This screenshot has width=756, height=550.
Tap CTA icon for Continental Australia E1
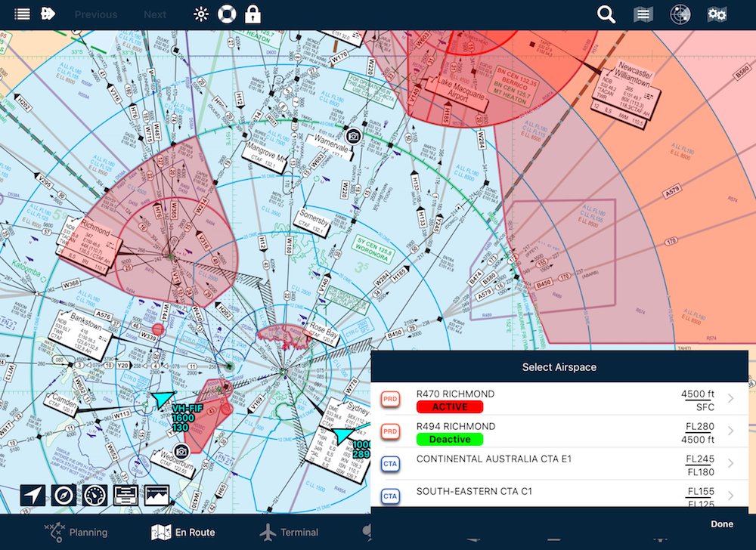click(x=391, y=464)
